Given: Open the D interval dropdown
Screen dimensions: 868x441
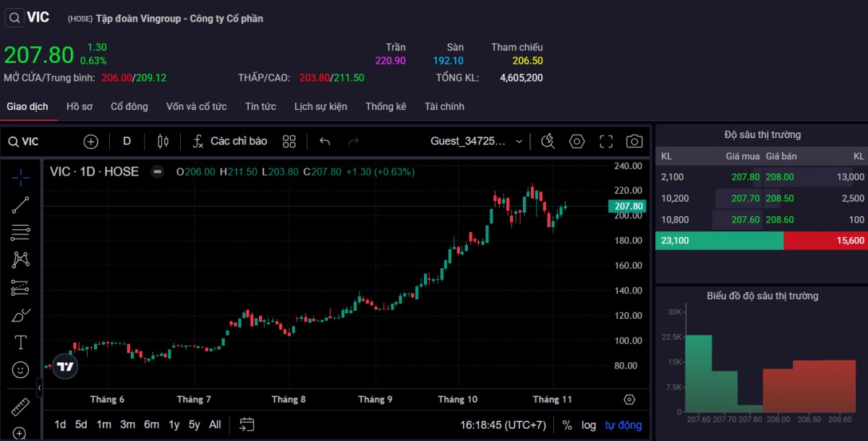Looking at the screenshot, I should [x=127, y=142].
